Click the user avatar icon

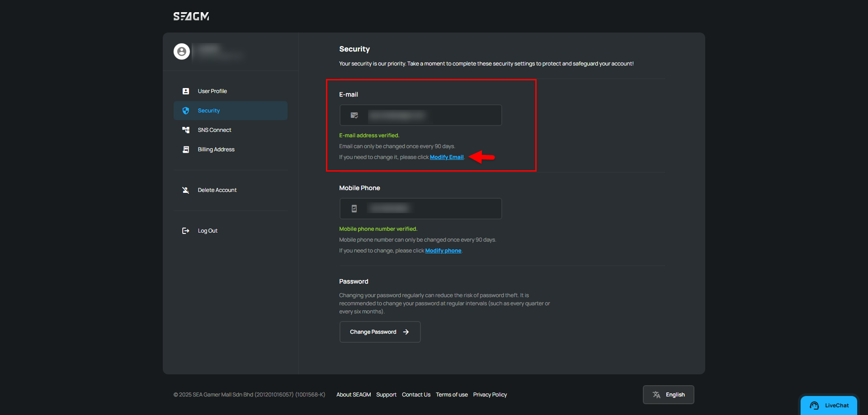coord(182,51)
